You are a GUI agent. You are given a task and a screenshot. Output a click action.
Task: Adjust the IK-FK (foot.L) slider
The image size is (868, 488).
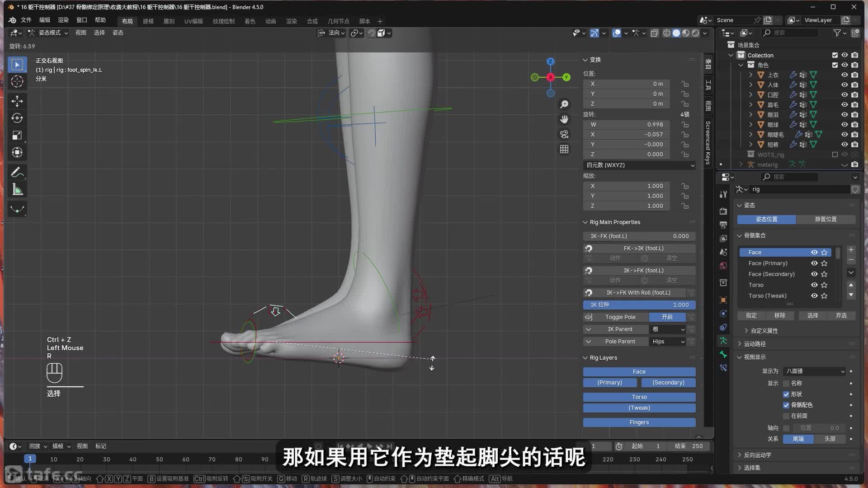tap(639, 236)
